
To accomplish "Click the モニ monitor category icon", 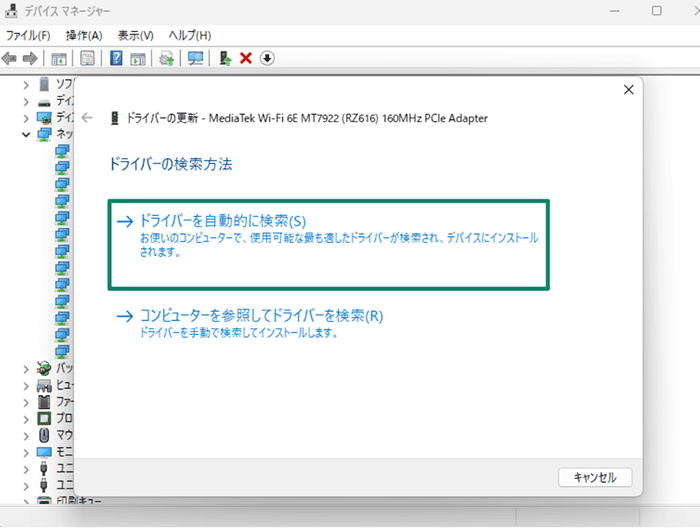I will click(x=44, y=453).
